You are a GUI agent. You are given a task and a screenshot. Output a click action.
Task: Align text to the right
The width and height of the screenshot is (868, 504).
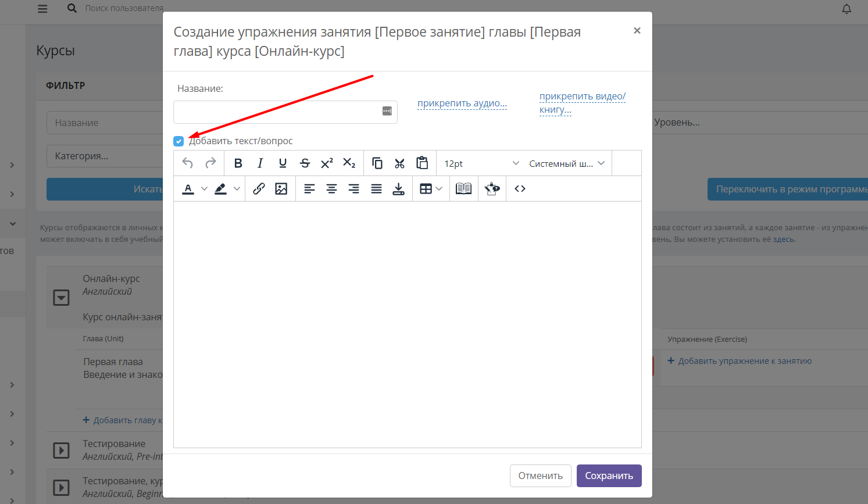pyautogui.click(x=353, y=189)
